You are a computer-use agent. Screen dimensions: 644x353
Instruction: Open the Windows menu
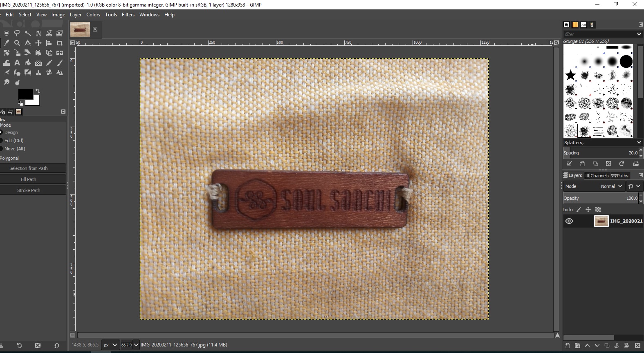149,14
